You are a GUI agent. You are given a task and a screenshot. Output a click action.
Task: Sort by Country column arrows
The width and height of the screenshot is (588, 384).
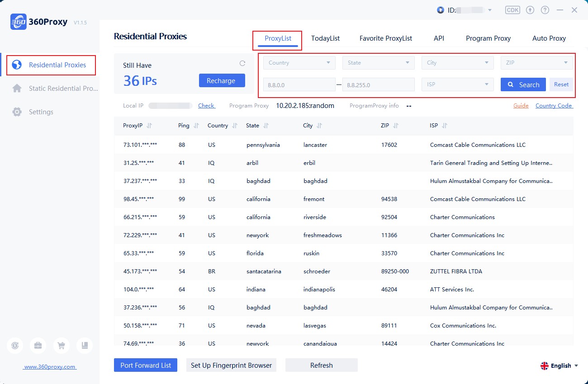coord(234,126)
